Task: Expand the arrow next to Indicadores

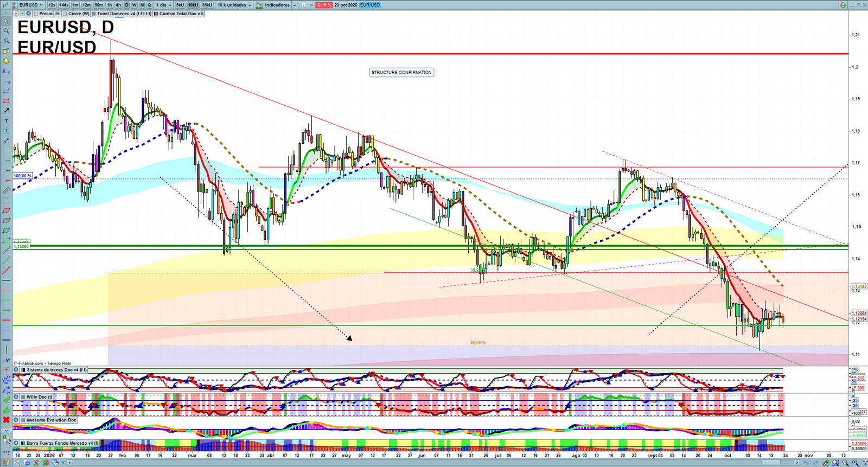Action: 295,5
